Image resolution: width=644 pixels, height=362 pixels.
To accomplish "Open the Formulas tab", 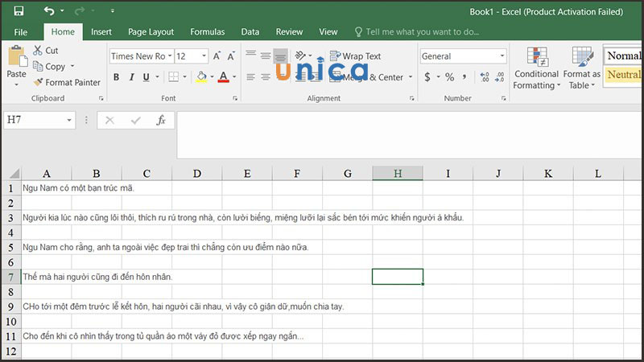I will click(x=208, y=32).
